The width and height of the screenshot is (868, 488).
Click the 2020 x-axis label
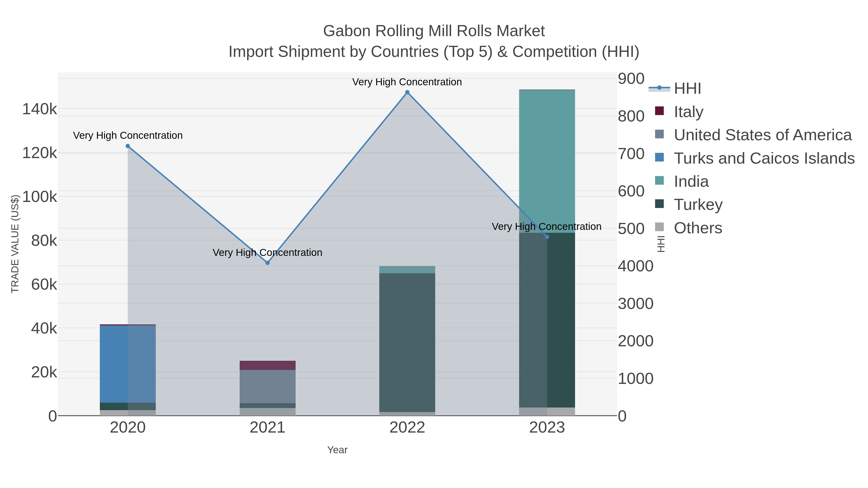pos(128,428)
